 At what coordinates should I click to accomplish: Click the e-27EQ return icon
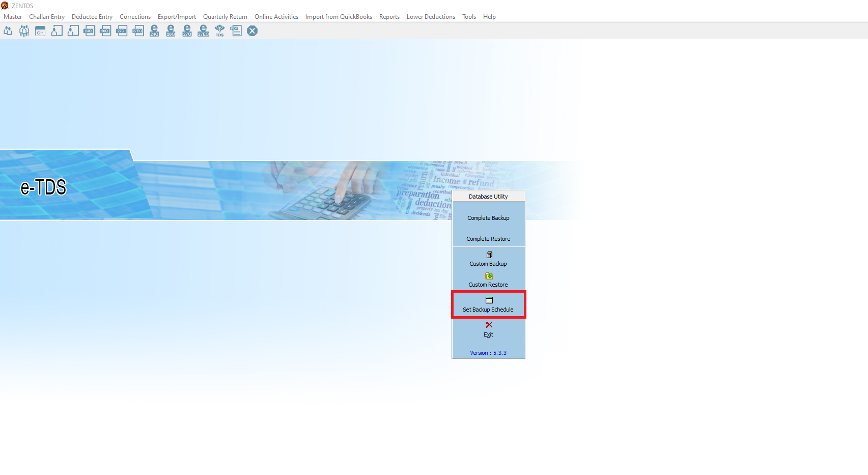[x=203, y=31]
